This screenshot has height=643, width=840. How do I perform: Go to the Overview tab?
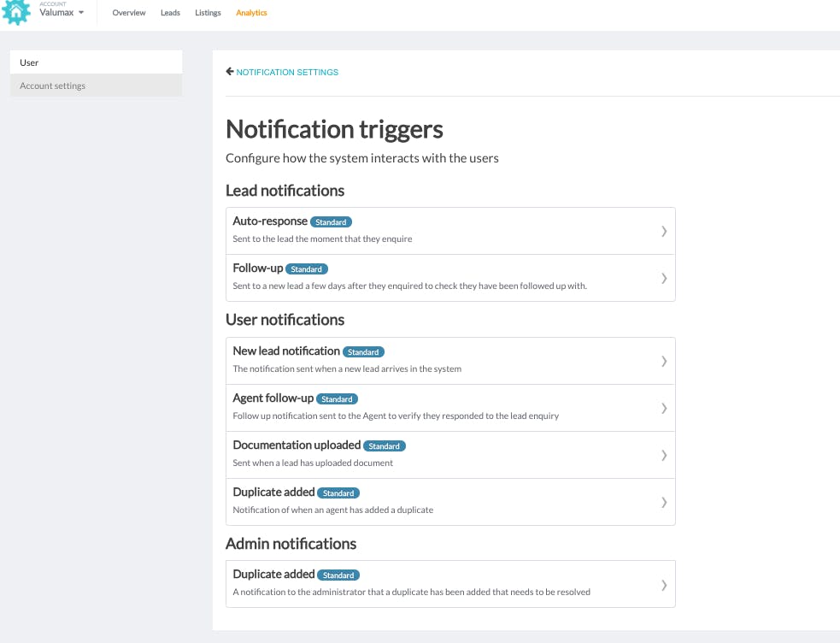128,13
